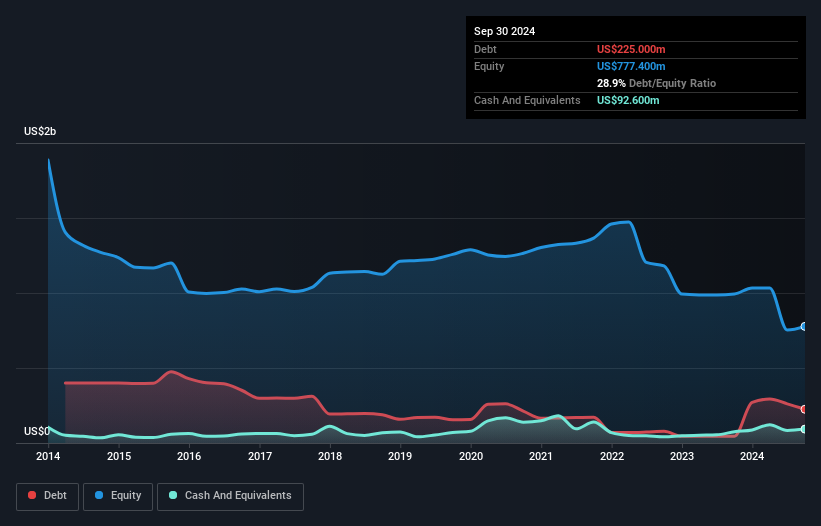The image size is (821, 526).
Task: Click the 2017 x-axis label
Action: point(260,456)
